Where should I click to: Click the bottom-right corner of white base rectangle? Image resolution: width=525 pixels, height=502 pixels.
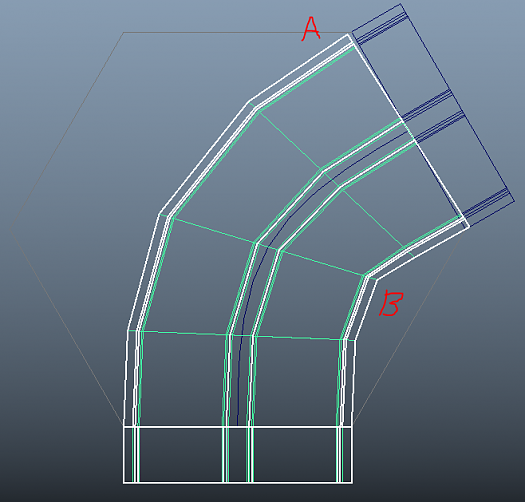click(x=352, y=483)
